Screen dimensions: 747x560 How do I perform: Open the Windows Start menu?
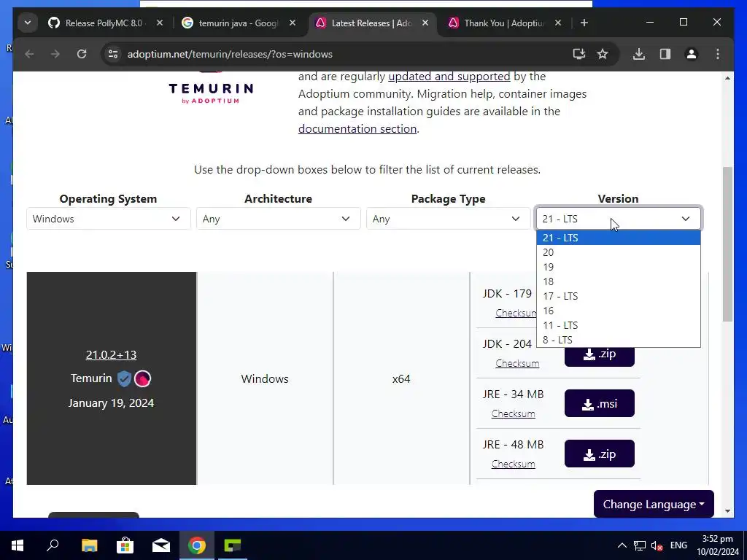18,545
